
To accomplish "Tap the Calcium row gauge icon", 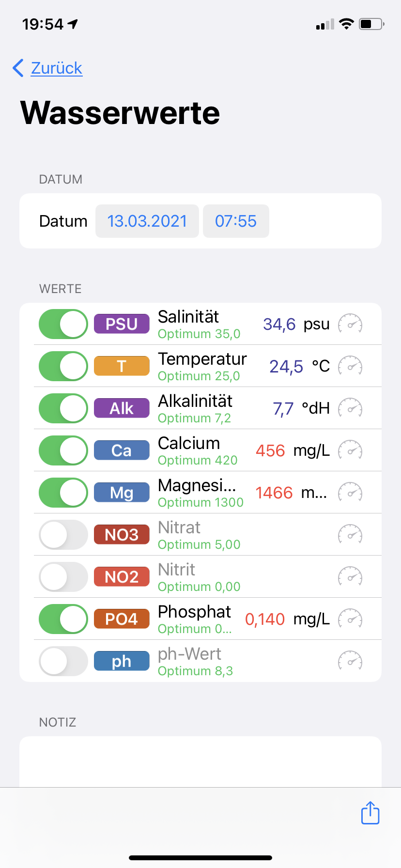I will click(x=350, y=450).
